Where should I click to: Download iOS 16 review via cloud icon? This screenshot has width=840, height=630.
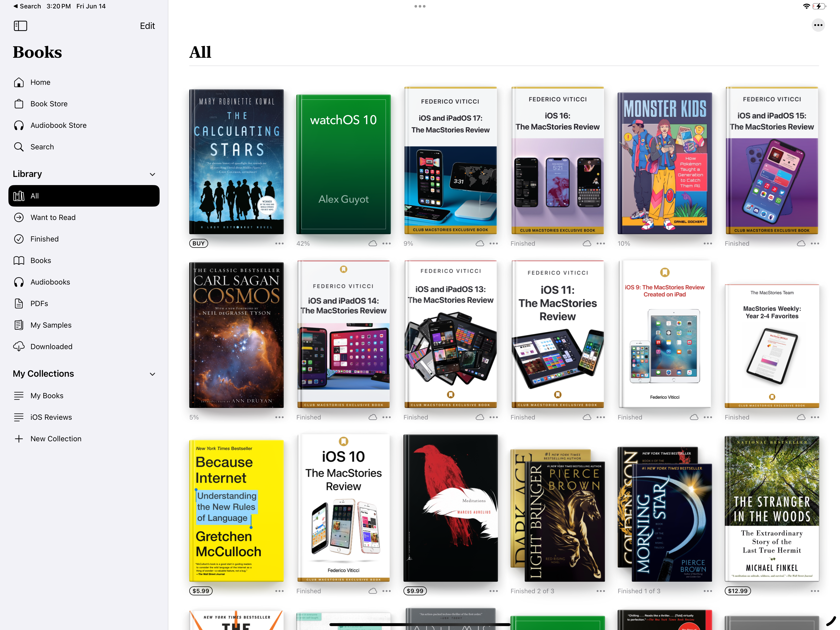(x=587, y=243)
